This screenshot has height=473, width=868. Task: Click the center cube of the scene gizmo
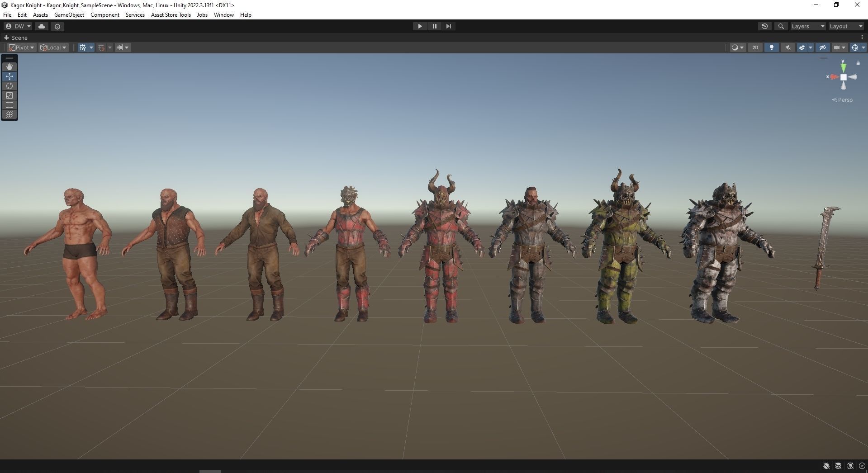pyautogui.click(x=844, y=77)
